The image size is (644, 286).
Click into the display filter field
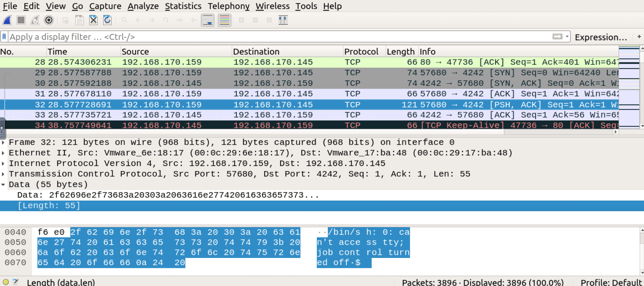[270, 37]
